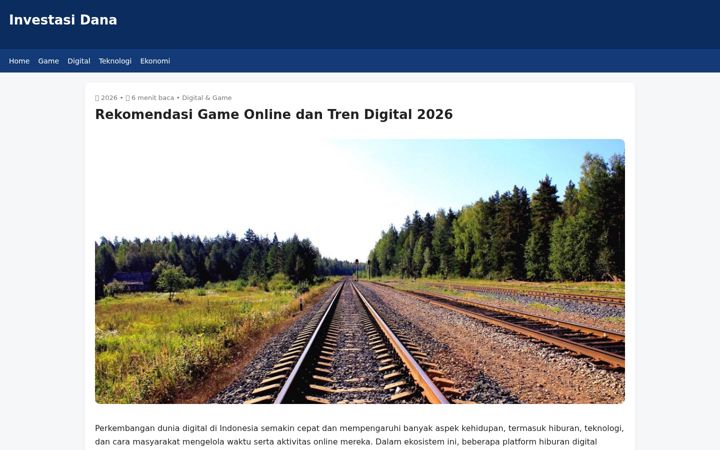Click the paragraph starting with 'Perkembangan dunia digital'

360,435
